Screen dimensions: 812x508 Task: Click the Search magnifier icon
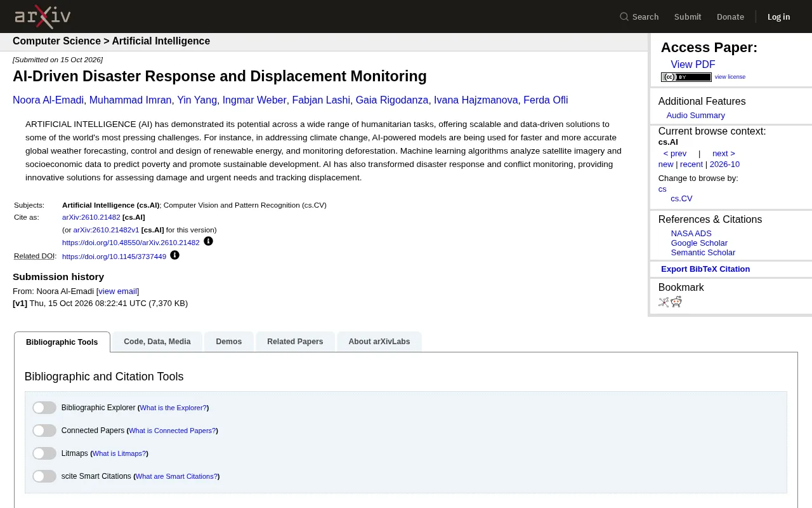pos(624,17)
